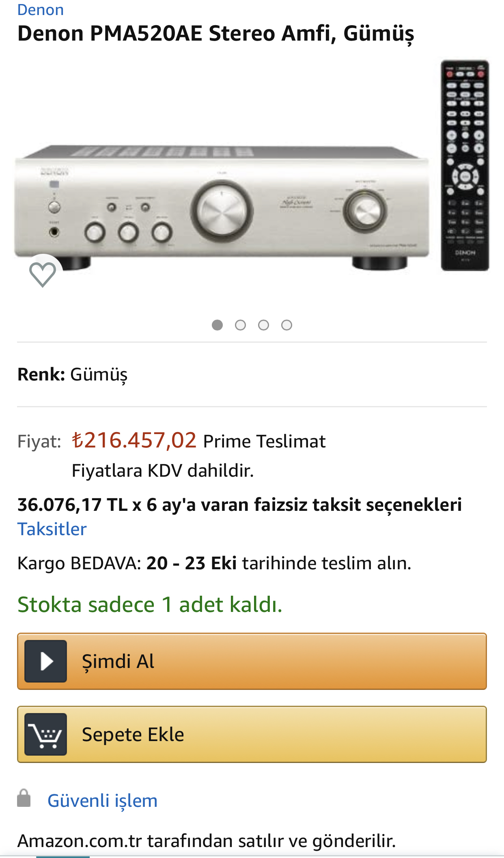Click the play arrow icon on Şimdi Al

pos(46,661)
